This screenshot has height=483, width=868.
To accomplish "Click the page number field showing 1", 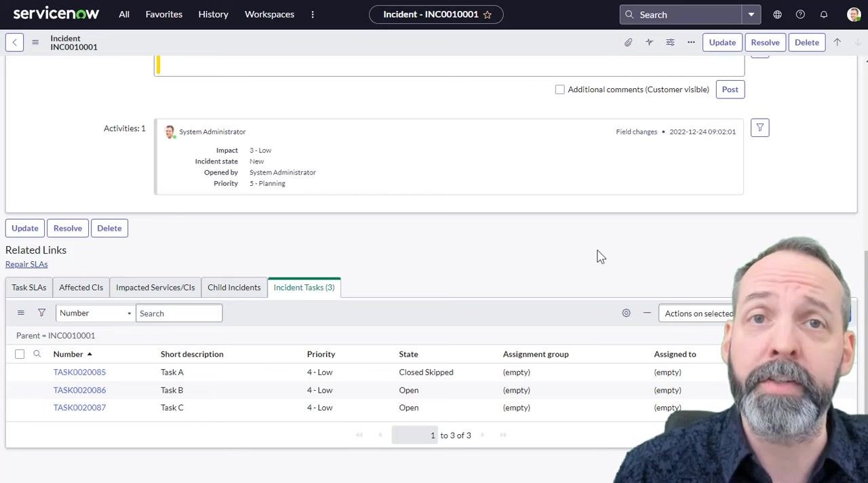I will click(x=414, y=435).
